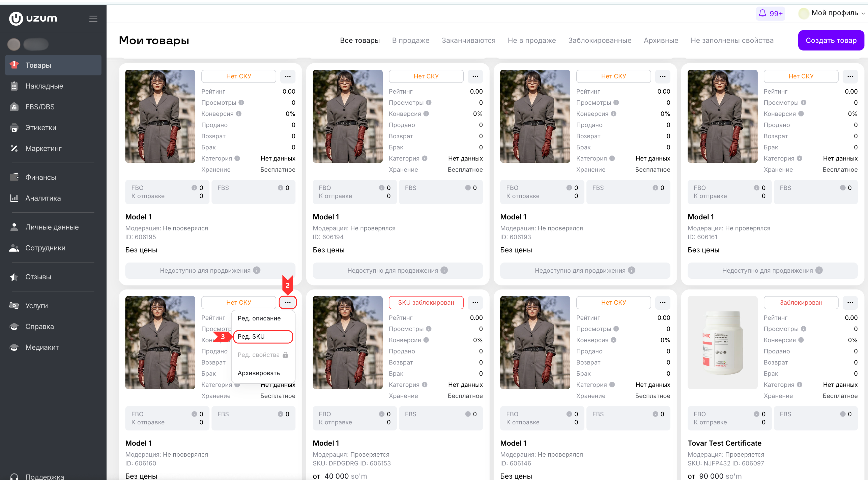Click Нет СКУ badge on product 606195
The height and width of the screenshot is (480, 868).
239,76
